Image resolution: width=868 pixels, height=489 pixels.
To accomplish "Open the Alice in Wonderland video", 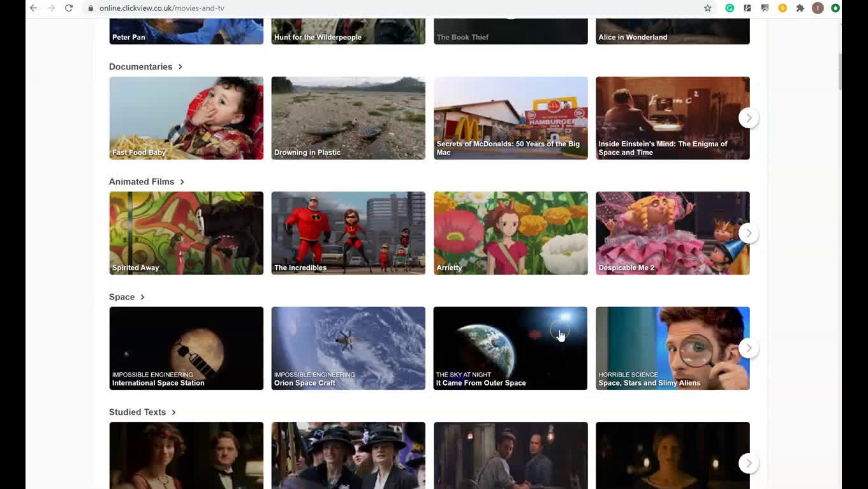I will coord(673,31).
